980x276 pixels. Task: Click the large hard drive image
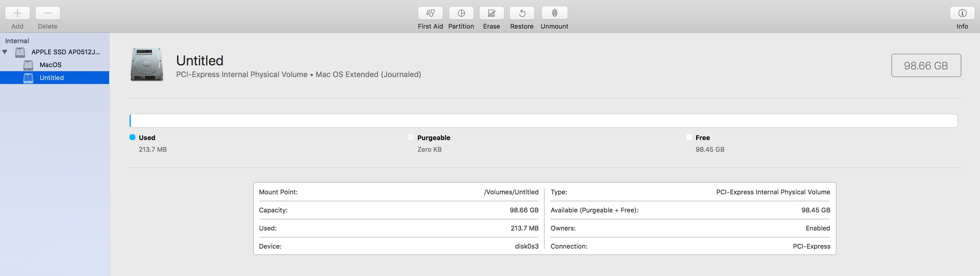[147, 64]
